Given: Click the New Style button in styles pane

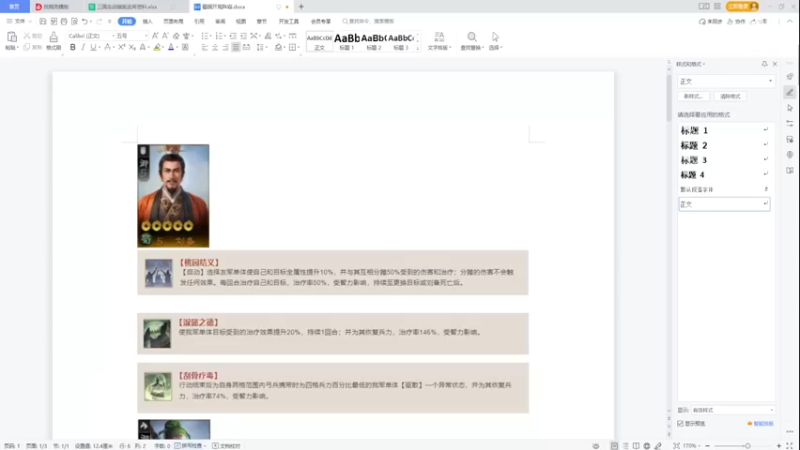Looking at the screenshot, I should pos(693,96).
